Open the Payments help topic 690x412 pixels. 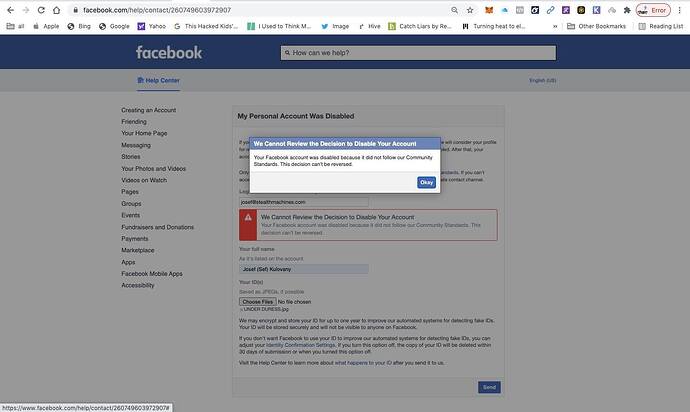pos(135,239)
